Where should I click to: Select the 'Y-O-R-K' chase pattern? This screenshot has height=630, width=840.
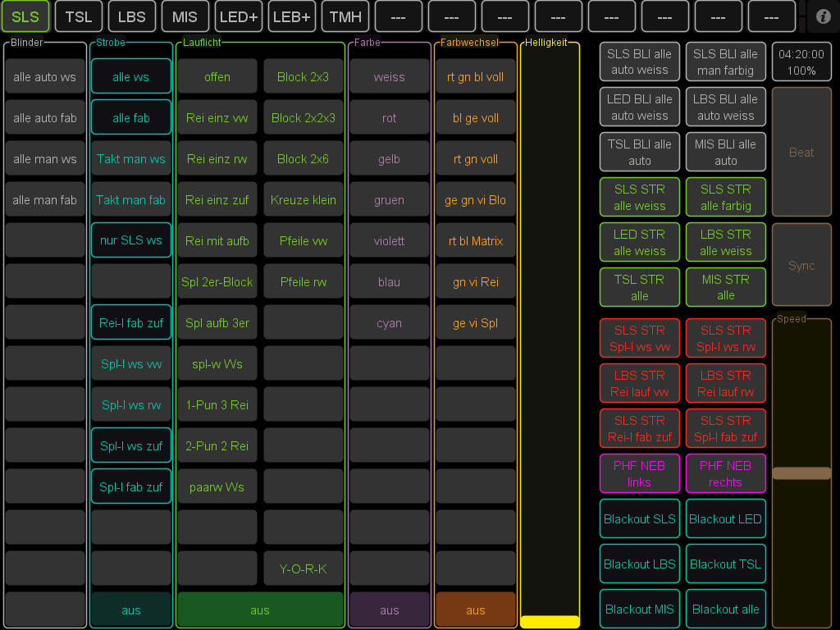click(x=303, y=569)
